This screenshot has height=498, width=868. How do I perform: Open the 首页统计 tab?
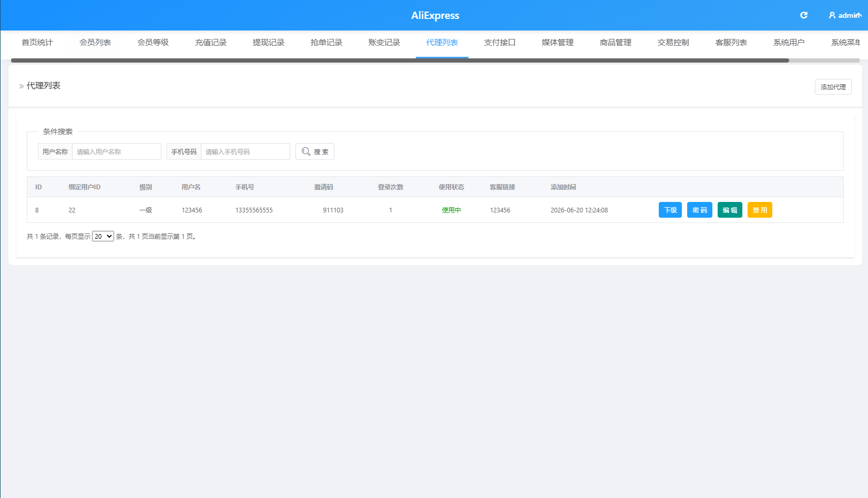coord(37,43)
